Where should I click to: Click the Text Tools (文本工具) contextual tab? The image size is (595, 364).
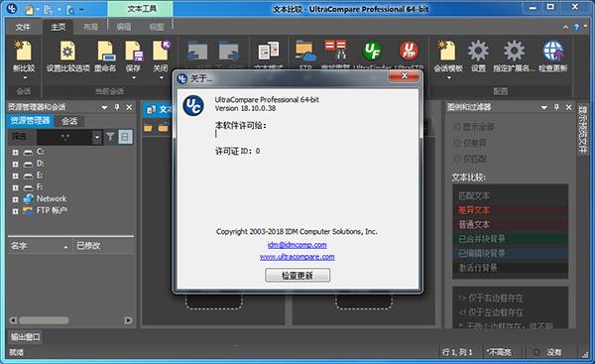click(x=141, y=8)
